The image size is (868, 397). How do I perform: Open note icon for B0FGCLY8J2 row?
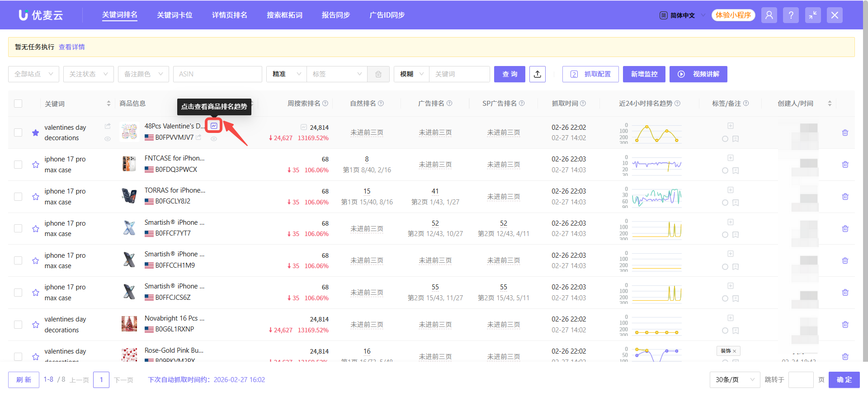736,203
